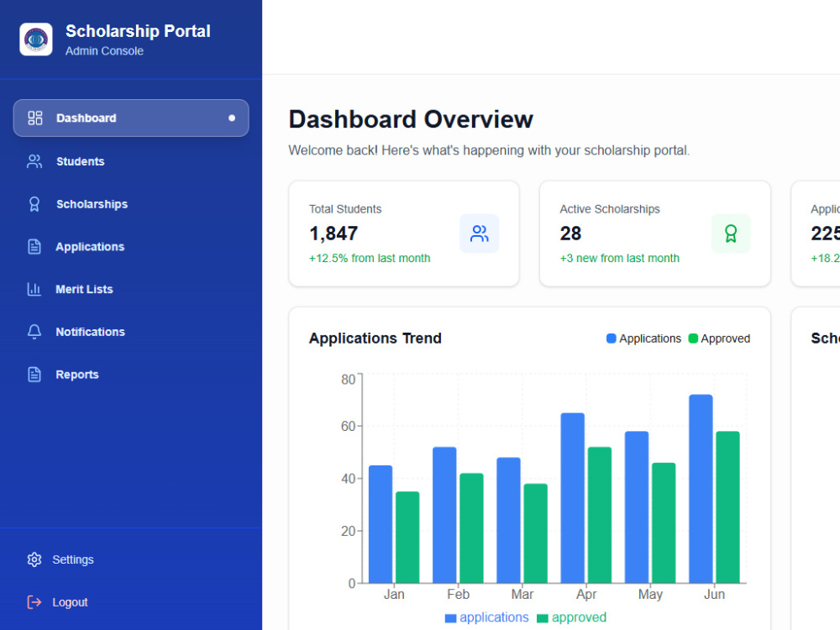Click the active indicator dot on Dashboard
Screen dimensions: 840x630
(x=232, y=118)
